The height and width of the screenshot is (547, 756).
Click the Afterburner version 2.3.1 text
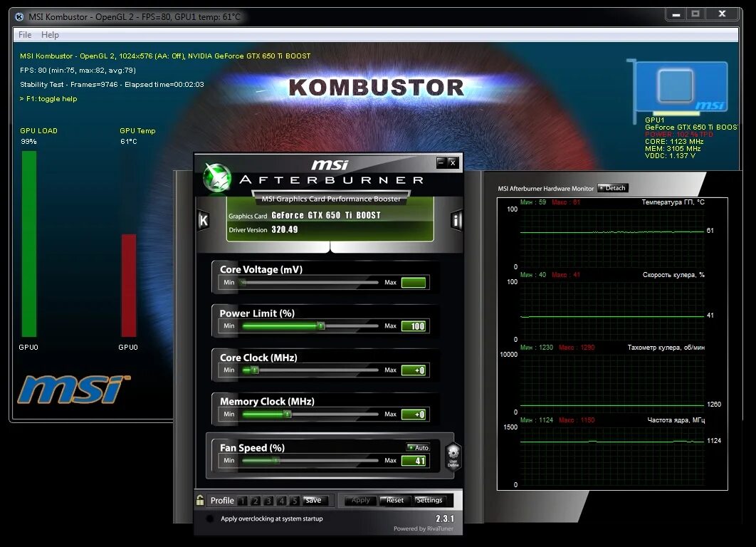point(444,519)
